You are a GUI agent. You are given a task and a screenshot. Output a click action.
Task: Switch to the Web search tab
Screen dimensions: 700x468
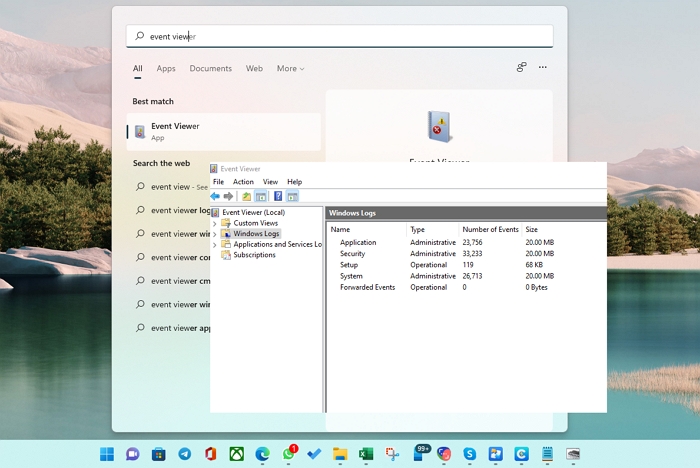pos(254,68)
